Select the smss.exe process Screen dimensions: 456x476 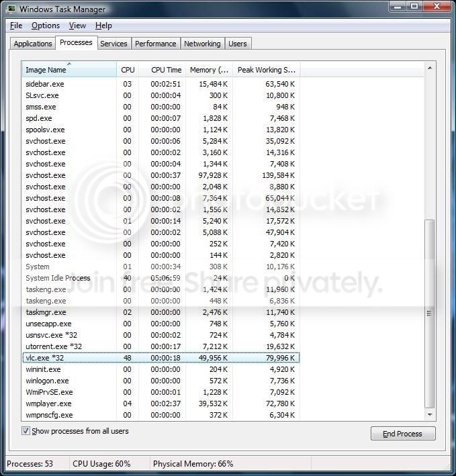point(161,107)
